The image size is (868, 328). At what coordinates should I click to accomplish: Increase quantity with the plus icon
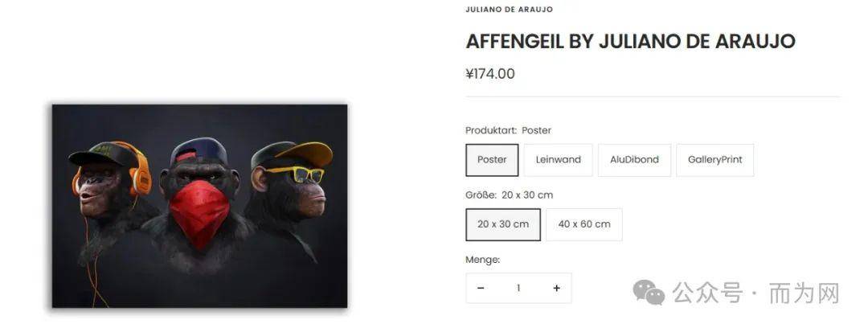pyautogui.click(x=556, y=289)
